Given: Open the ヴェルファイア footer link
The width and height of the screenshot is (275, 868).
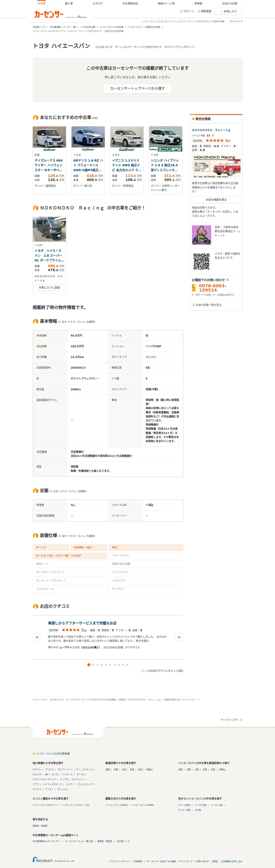Looking at the screenshot, I should coord(86,784).
